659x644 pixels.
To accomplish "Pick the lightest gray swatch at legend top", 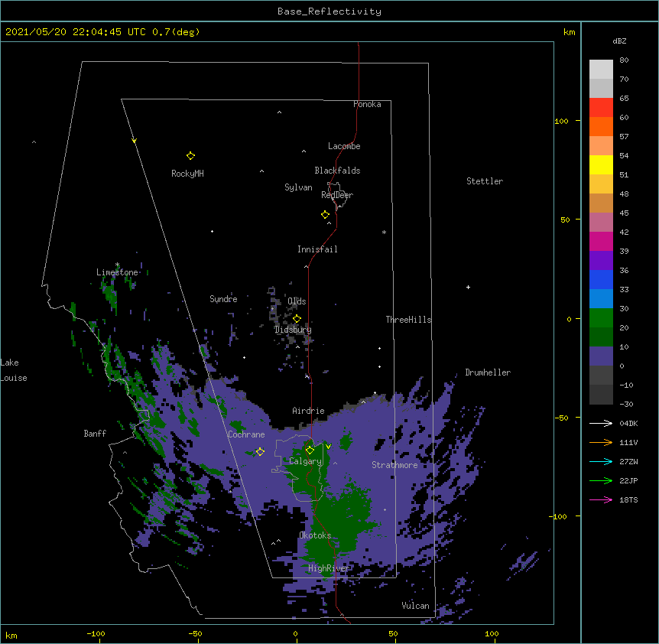I will point(601,70).
